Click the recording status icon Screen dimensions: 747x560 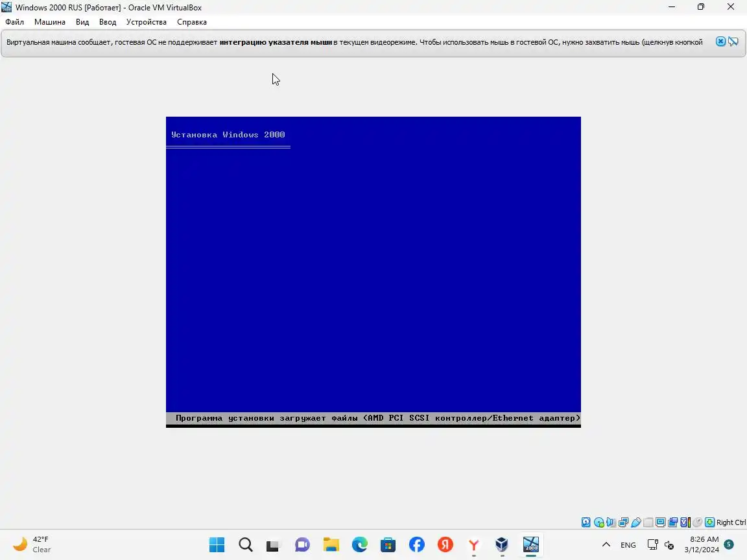point(672,522)
